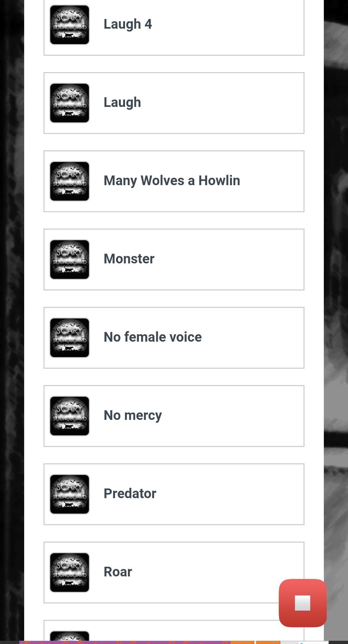Play the Laugh 4 sound

pos(128,24)
